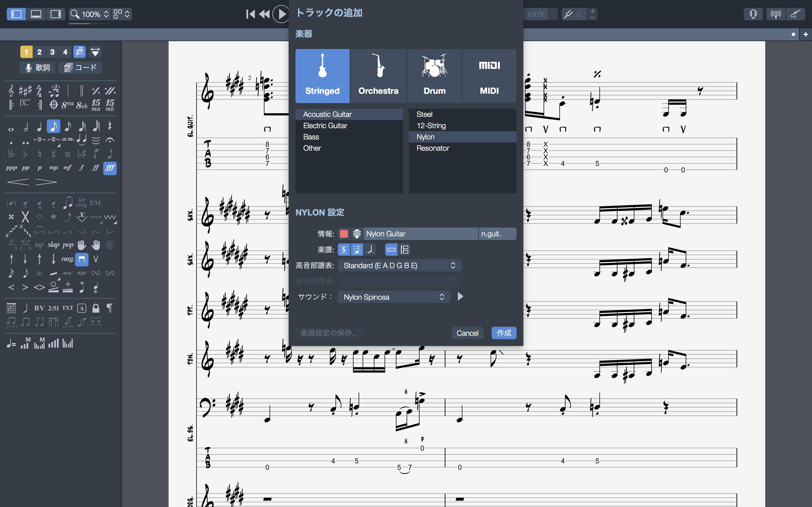Open the Nylon Spinosa sound dropdown

tap(394, 297)
